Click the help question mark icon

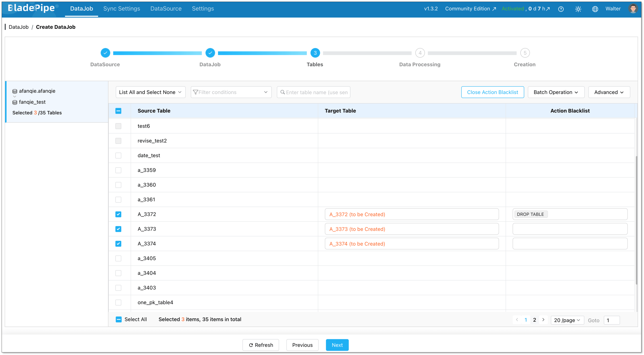tap(561, 9)
